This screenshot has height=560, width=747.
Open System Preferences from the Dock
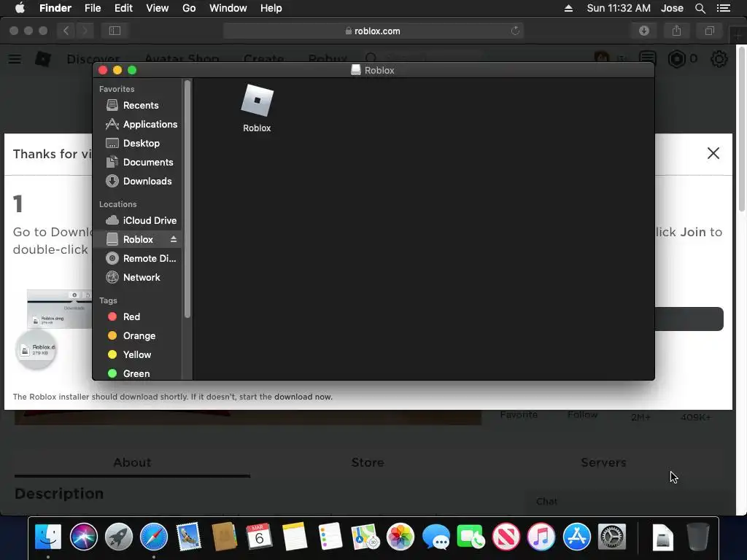612,537
